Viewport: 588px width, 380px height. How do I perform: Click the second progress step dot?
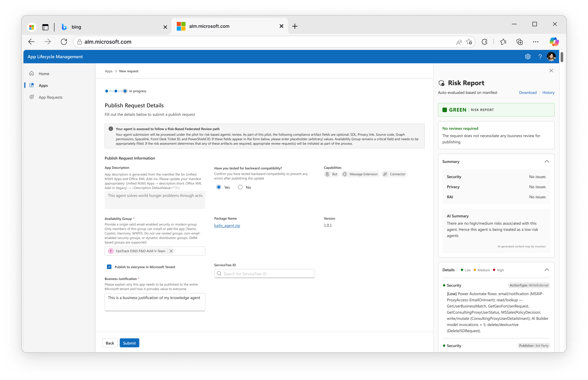pyautogui.click(x=116, y=91)
